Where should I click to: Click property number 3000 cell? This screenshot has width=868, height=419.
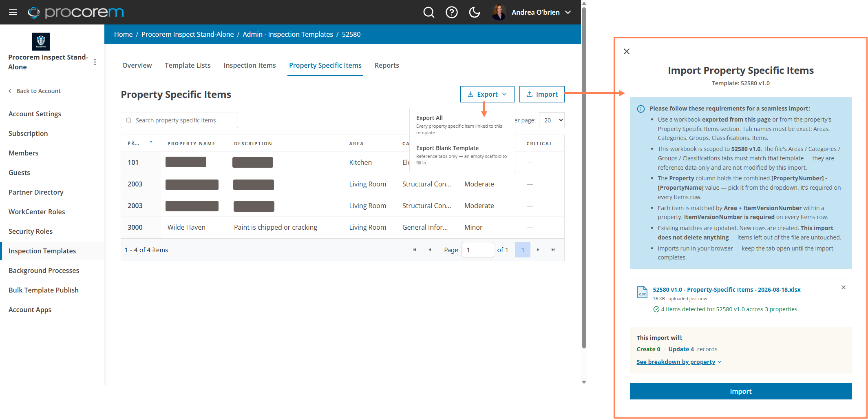coord(135,227)
